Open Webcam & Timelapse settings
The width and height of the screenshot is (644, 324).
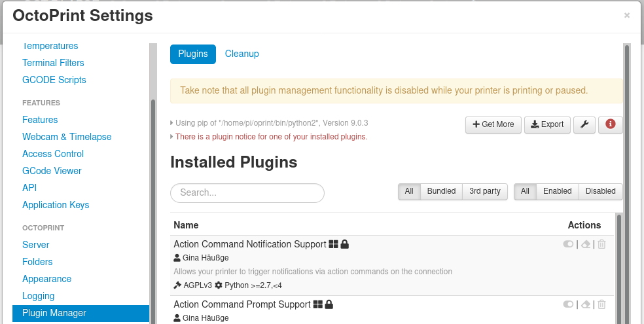(67, 137)
